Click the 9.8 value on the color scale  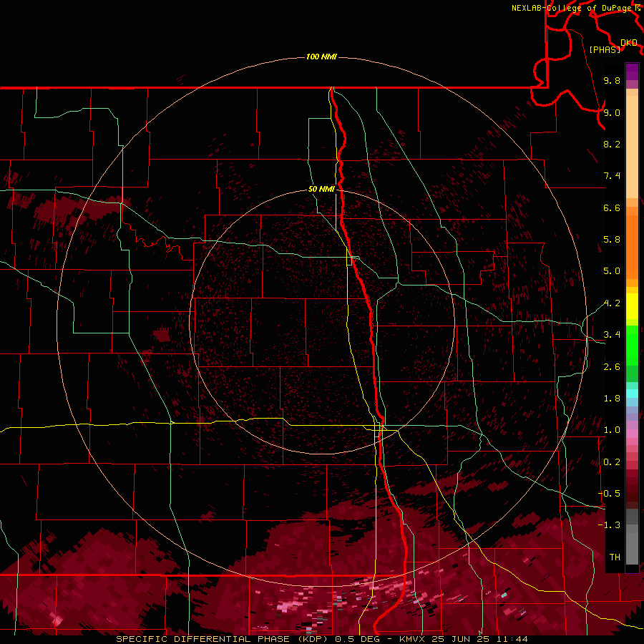pyautogui.click(x=612, y=80)
